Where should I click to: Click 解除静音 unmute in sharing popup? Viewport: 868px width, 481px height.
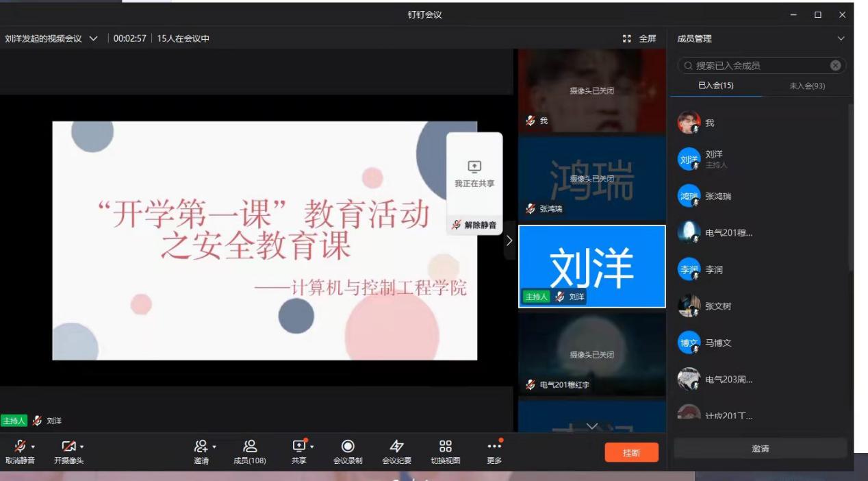[x=474, y=225]
